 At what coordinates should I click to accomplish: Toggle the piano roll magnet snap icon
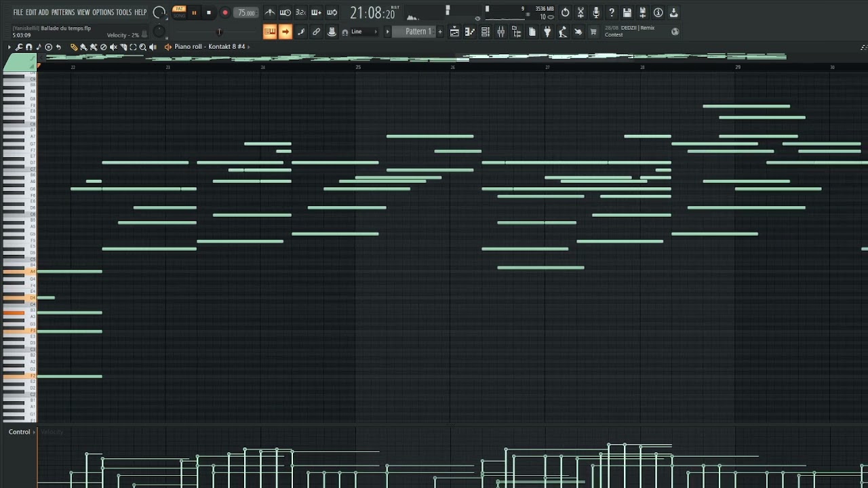click(x=28, y=47)
